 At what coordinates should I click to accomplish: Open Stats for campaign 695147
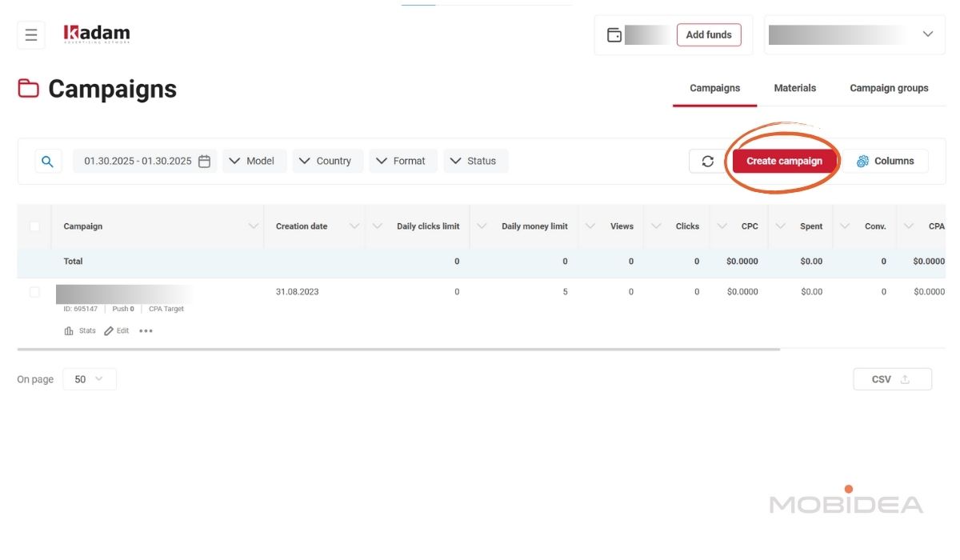click(80, 331)
